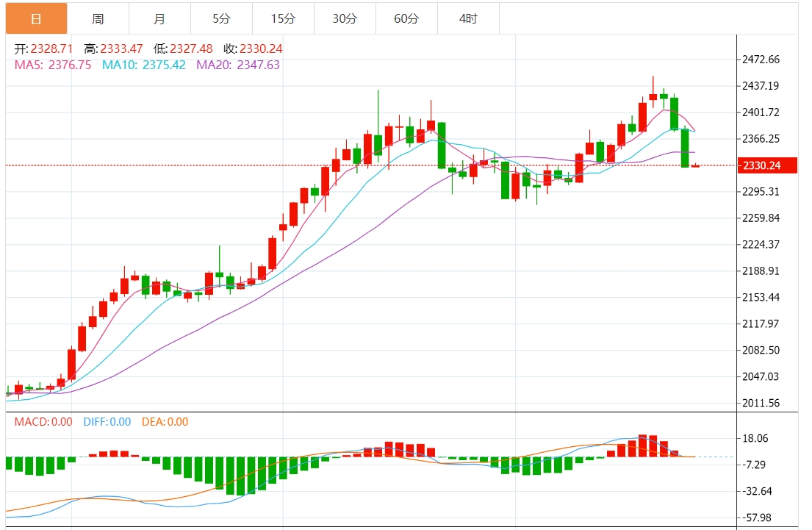This screenshot has height=530, width=812.
Task: Switch to the 周 weekly tab
Action: [98, 18]
